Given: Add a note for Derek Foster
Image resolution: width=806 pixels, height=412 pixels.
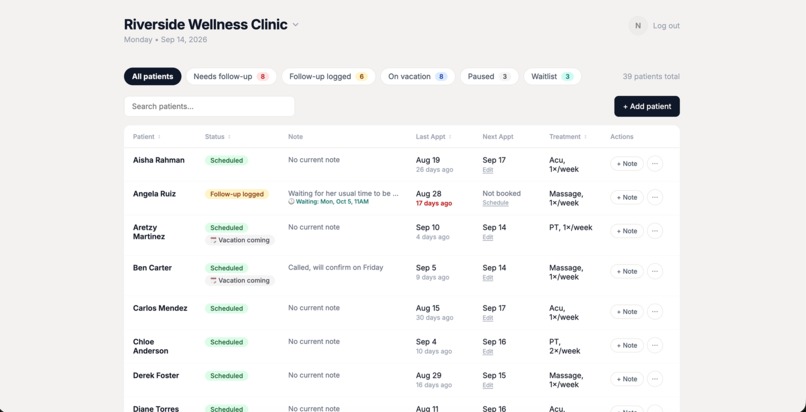Looking at the screenshot, I should click(x=627, y=379).
